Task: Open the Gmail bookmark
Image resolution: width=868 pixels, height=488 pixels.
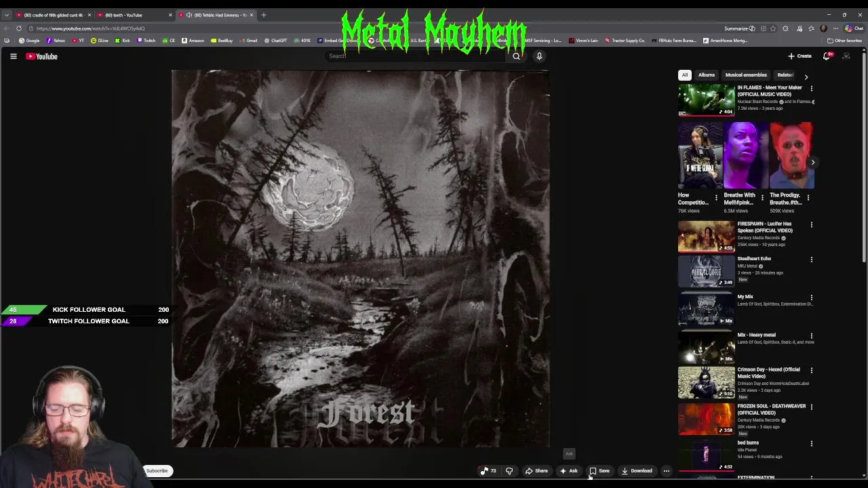Action: click(x=248, y=41)
